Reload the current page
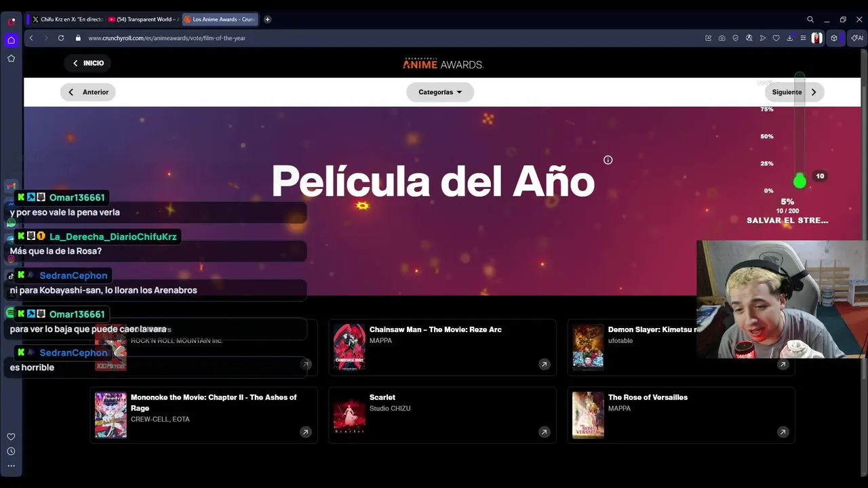 coord(61,38)
